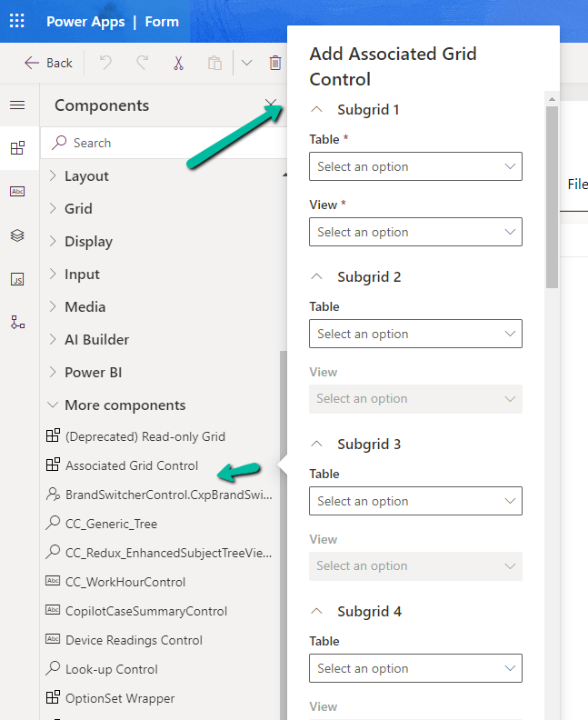
Task: Open the Form libraries JS icon
Action: pos(17,279)
